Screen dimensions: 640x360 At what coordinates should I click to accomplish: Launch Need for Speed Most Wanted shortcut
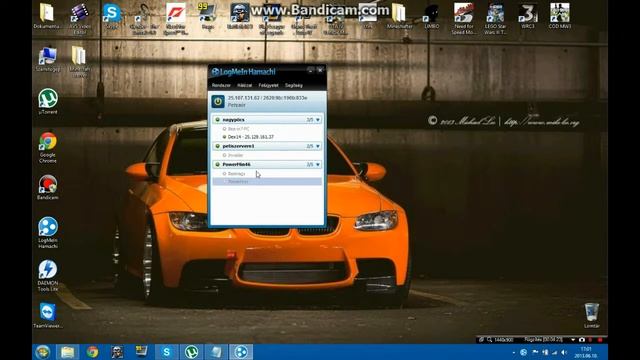(x=464, y=19)
